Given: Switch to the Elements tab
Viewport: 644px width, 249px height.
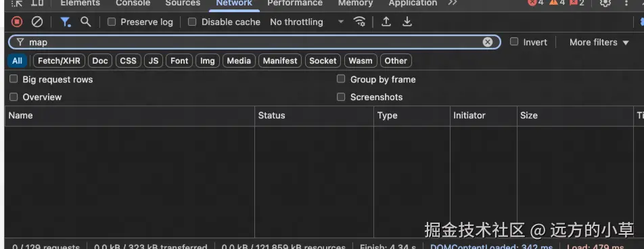Looking at the screenshot, I should [80, 3].
